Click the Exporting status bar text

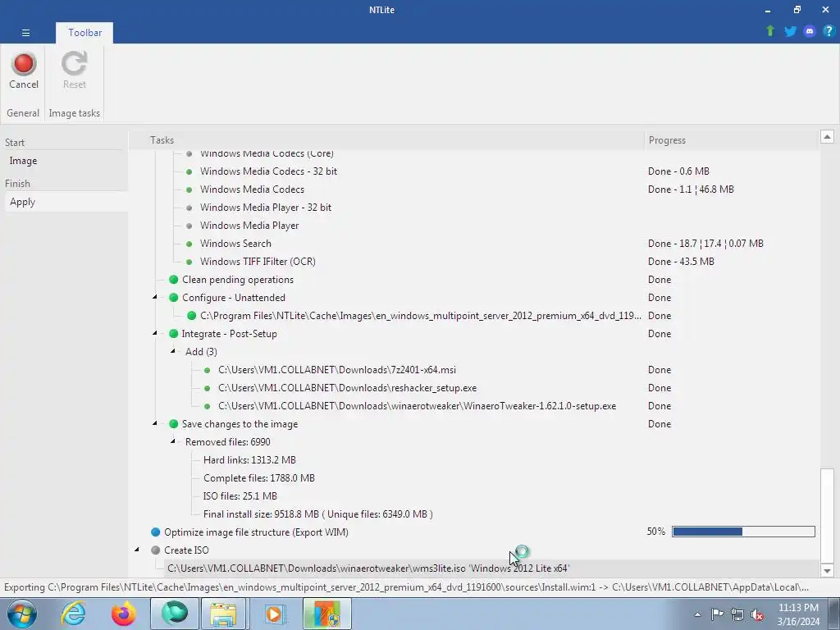click(x=406, y=587)
